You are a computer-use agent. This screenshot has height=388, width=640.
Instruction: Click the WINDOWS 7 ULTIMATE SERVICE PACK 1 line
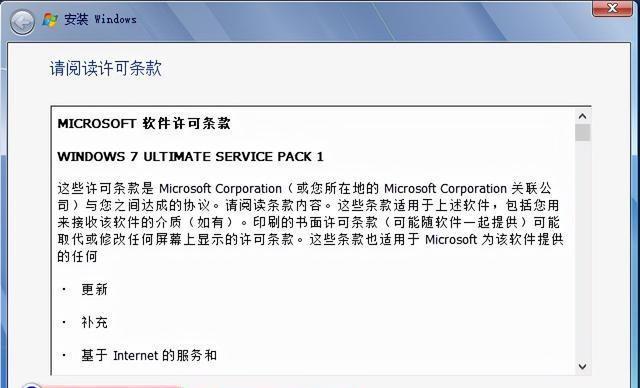coord(190,157)
